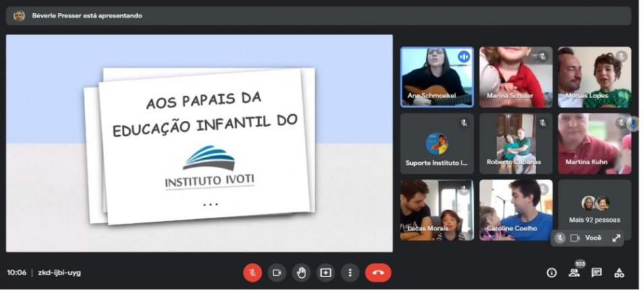Select Martina Kuhn's video tile

[x=594, y=144]
